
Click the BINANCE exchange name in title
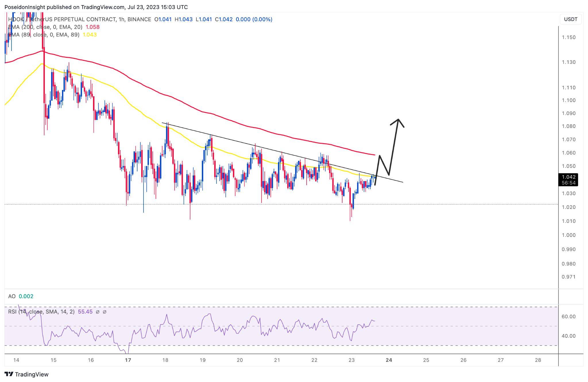[139, 19]
